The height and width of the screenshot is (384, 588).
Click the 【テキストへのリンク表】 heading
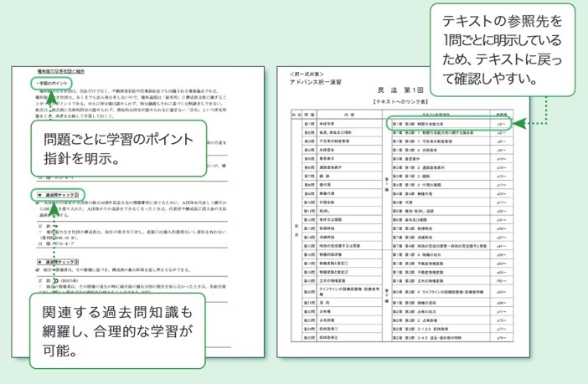pyautogui.click(x=400, y=100)
